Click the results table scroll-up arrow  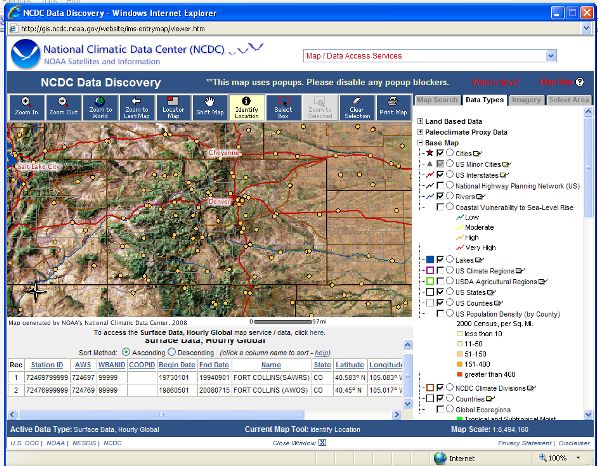pos(408,345)
